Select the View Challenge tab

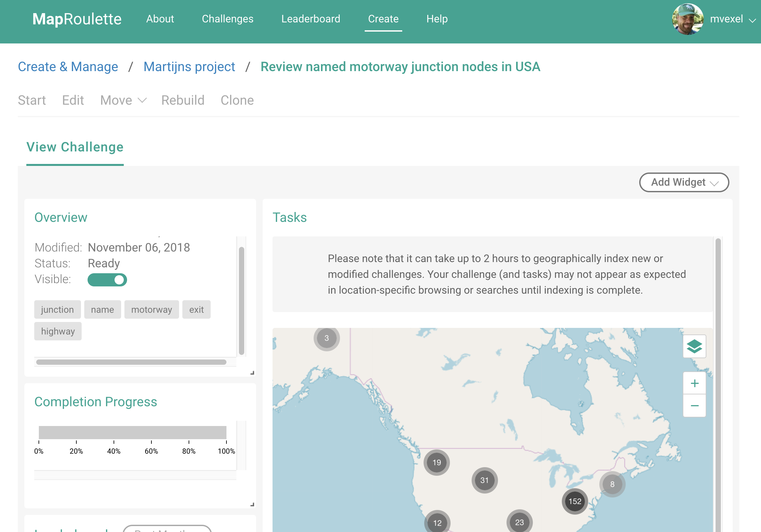coord(75,147)
